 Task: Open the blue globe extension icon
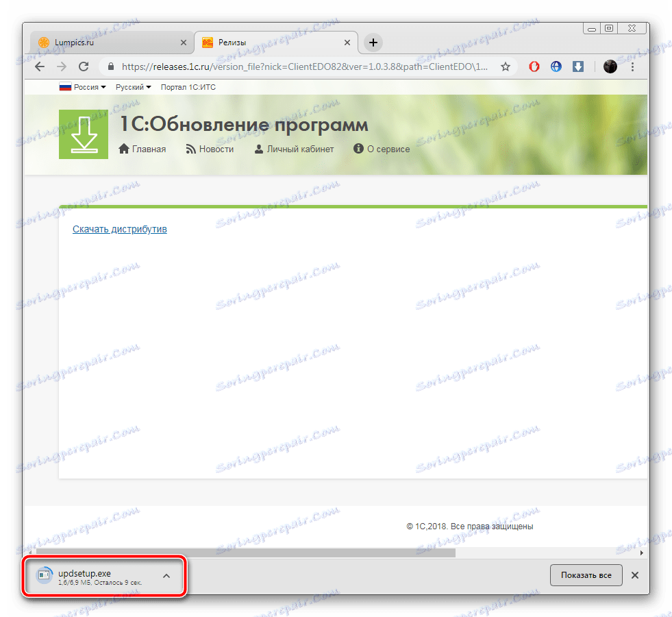pyautogui.click(x=556, y=66)
